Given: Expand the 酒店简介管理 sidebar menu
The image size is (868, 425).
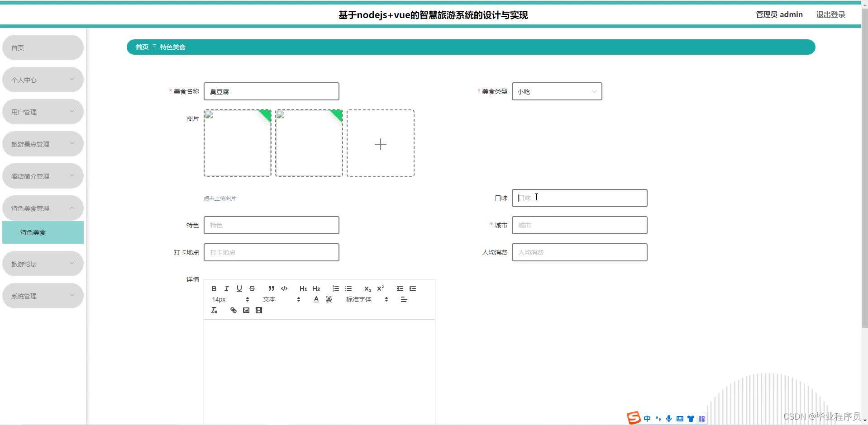Looking at the screenshot, I should tap(43, 176).
